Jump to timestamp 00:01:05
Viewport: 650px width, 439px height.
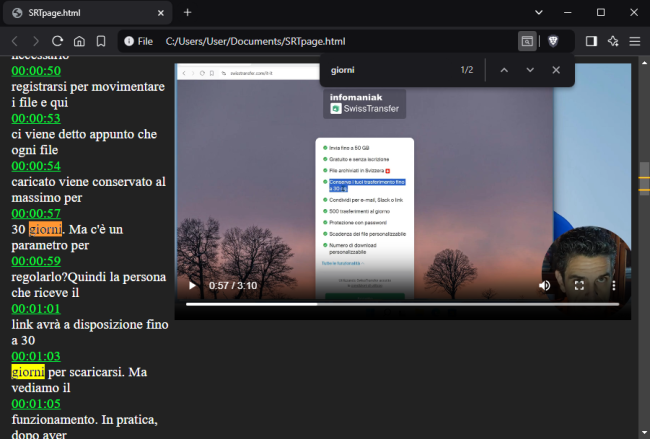click(x=36, y=404)
